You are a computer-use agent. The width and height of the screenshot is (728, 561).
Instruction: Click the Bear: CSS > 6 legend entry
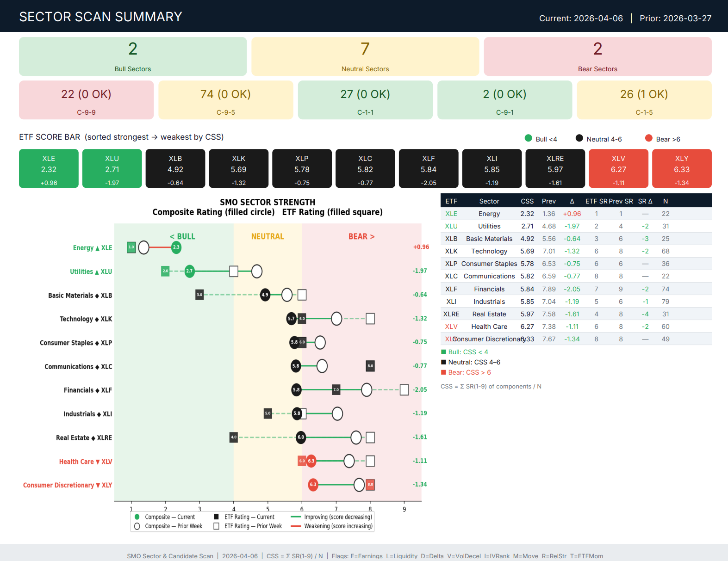click(x=466, y=372)
